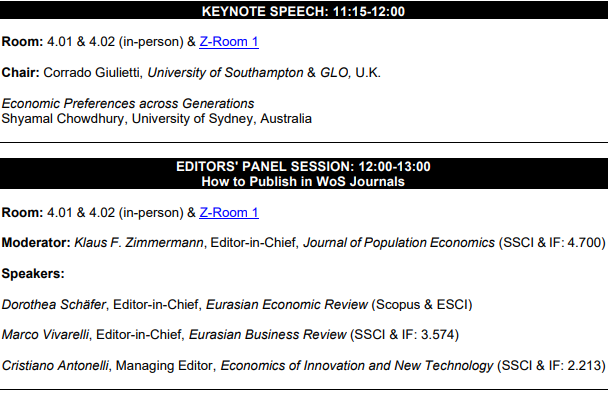The image size is (610, 400).
Task: Click the Moderator: label
Action: (x=36, y=243)
